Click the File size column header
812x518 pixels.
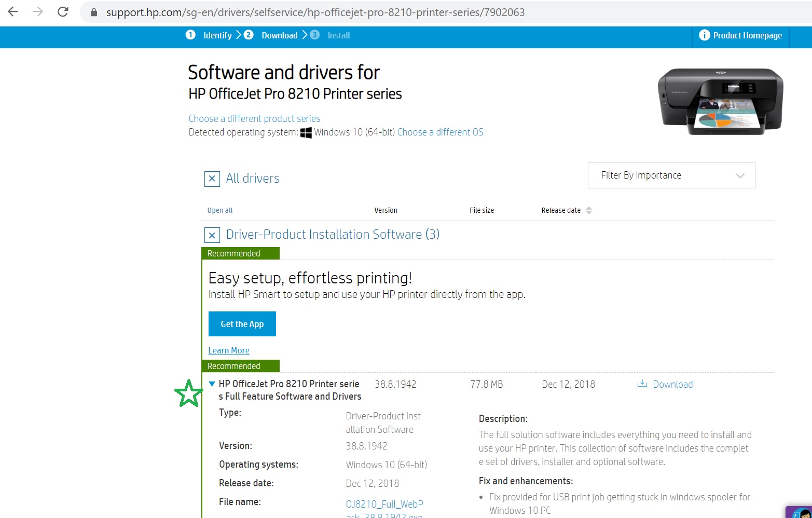coord(481,210)
